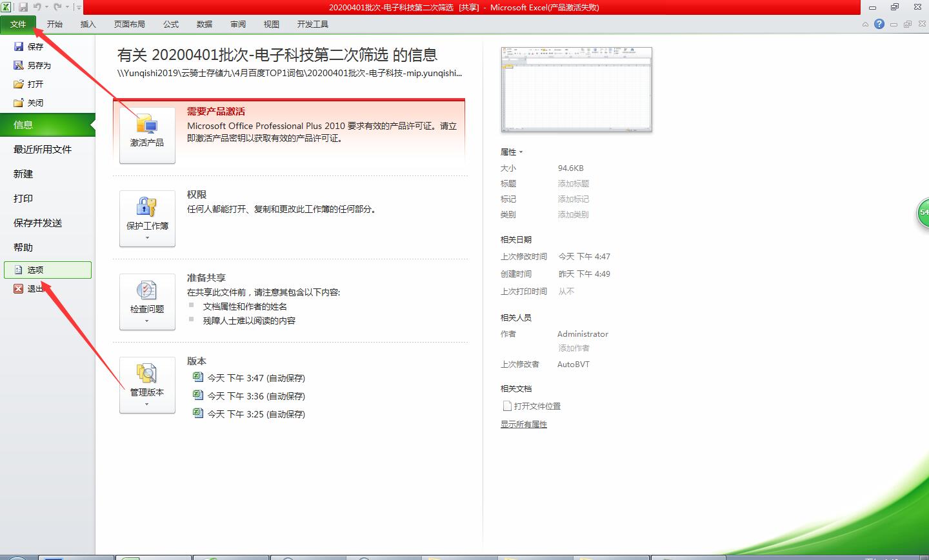This screenshot has width=929, height=560.
Task: Go to the 数据 (Data) tab
Action: click(x=205, y=24)
